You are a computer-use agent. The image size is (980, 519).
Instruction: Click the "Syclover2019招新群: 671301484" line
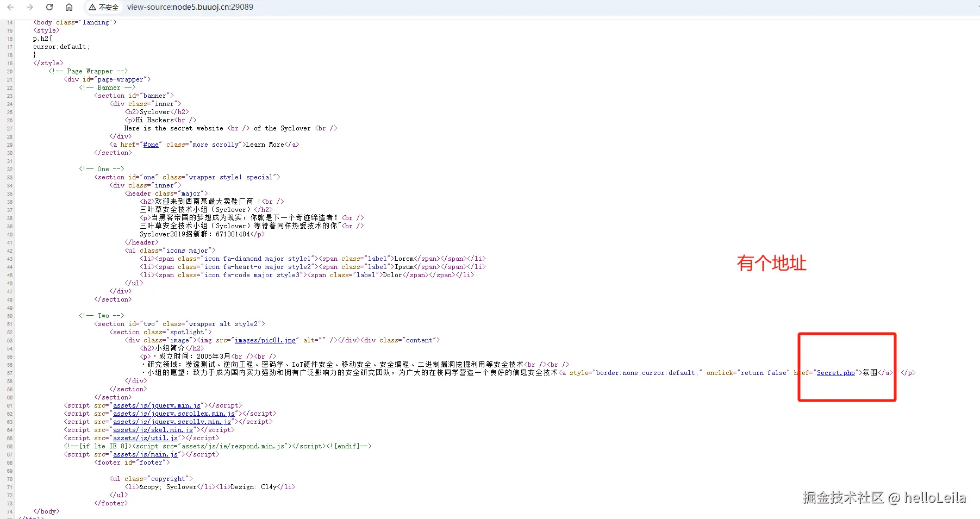(202, 234)
